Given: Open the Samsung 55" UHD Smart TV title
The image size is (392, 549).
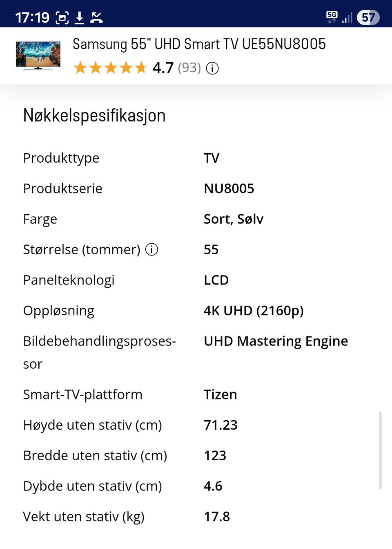Looking at the screenshot, I should point(199,44).
